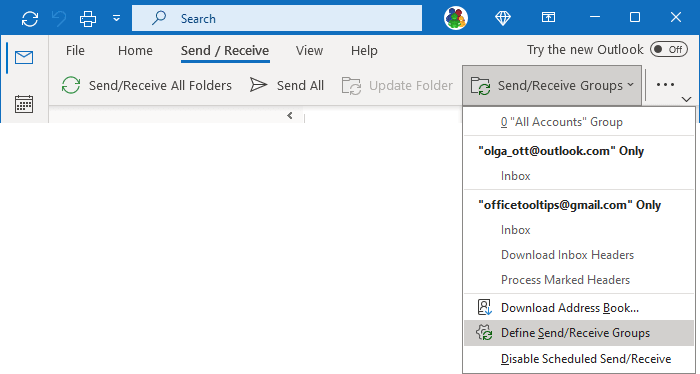Expand the ribbon with the chevron arrow
Viewport: 700px width, 374px height.
click(x=687, y=99)
